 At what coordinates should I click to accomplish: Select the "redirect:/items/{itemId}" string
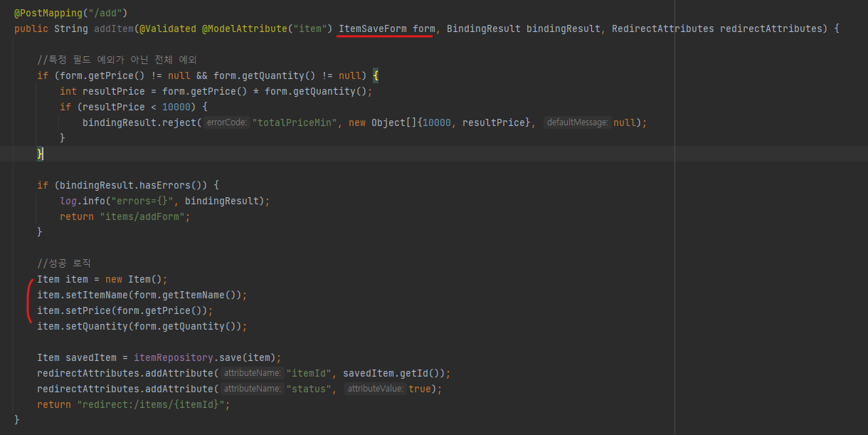(x=151, y=404)
